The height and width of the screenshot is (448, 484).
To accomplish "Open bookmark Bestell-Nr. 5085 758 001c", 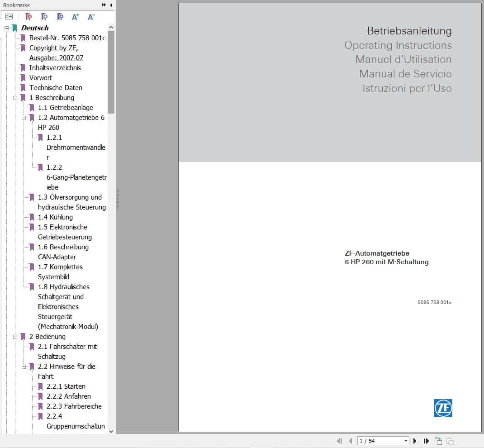I will coord(67,38).
